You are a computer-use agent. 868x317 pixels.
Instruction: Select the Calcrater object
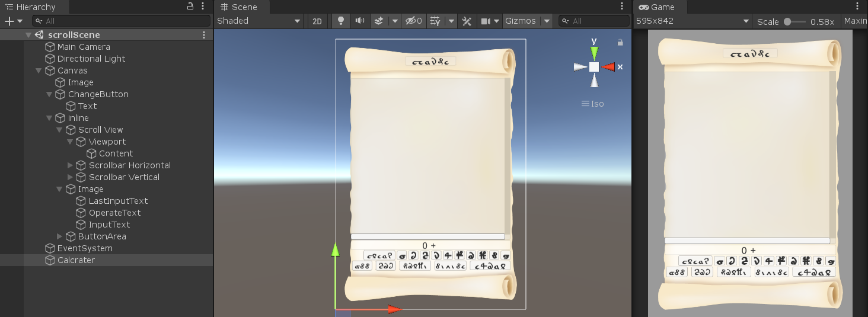click(76, 260)
